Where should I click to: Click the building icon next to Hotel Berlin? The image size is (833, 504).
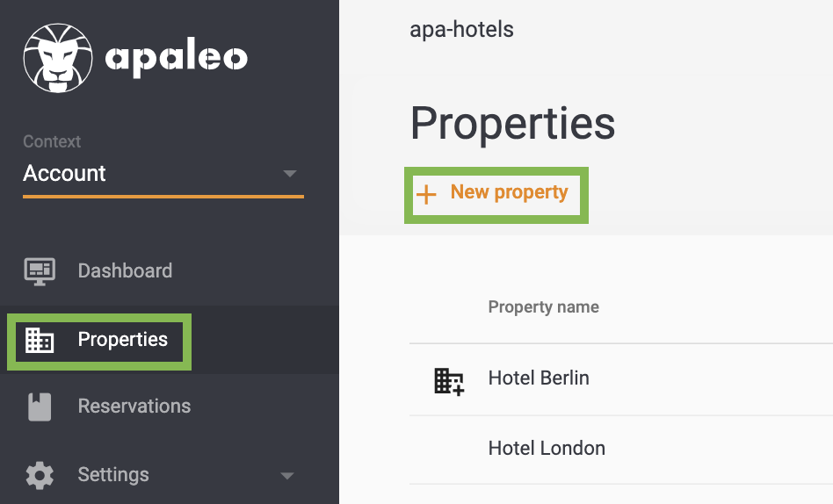pyautogui.click(x=449, y=381)
